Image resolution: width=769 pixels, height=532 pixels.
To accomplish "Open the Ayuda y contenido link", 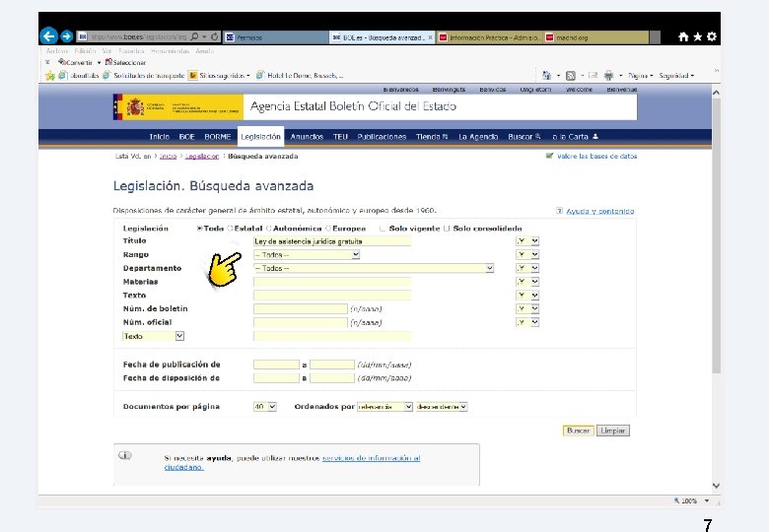I will pos(599,211).
